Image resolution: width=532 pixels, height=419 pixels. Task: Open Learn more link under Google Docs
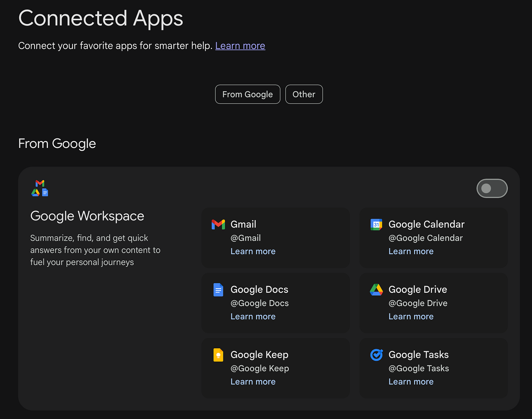point(253,316)
